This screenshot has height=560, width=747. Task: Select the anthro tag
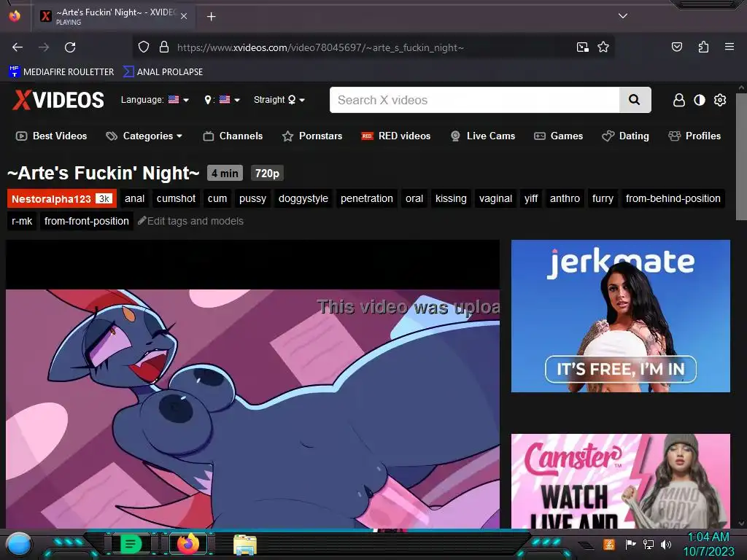[565, 198]
